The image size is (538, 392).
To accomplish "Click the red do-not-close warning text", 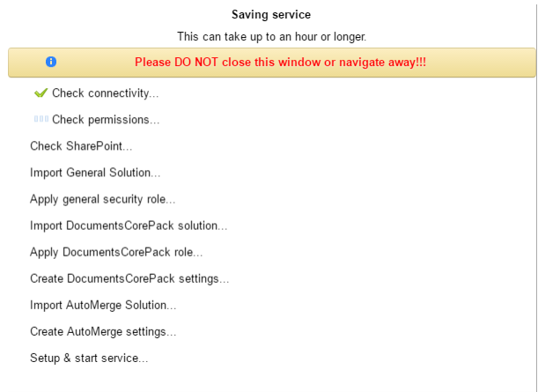I will [x=280, y=63].
